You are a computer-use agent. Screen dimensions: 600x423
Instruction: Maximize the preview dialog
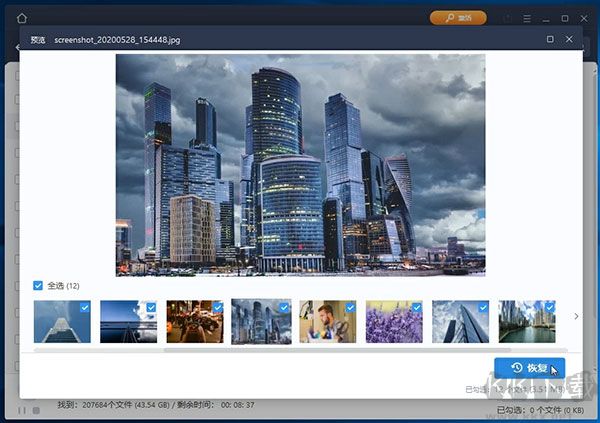(550, 39)
